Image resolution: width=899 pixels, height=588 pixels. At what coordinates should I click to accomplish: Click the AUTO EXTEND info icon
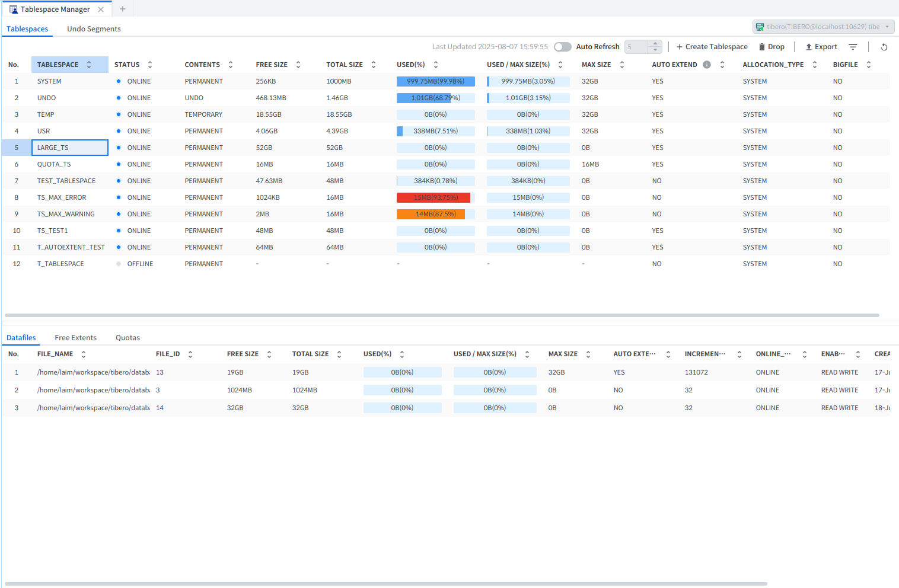pos(707,65)
